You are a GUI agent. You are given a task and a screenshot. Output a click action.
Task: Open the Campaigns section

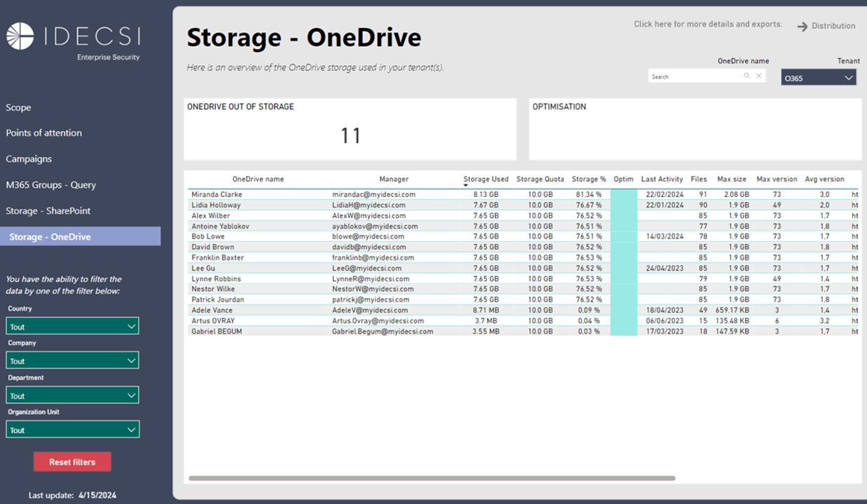pos(29,158)
